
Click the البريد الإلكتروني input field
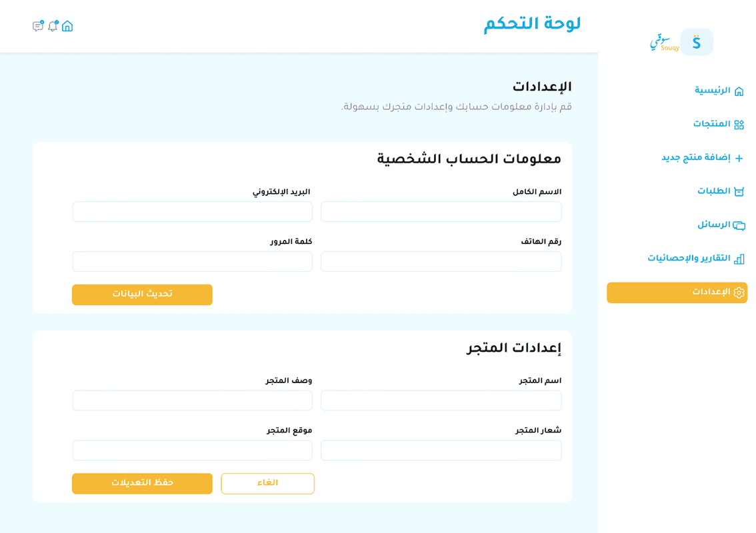click(192, 211)
